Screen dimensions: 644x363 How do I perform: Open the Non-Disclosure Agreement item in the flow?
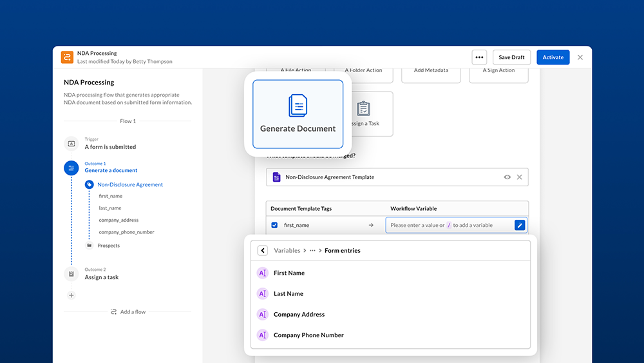click(130, 184)
